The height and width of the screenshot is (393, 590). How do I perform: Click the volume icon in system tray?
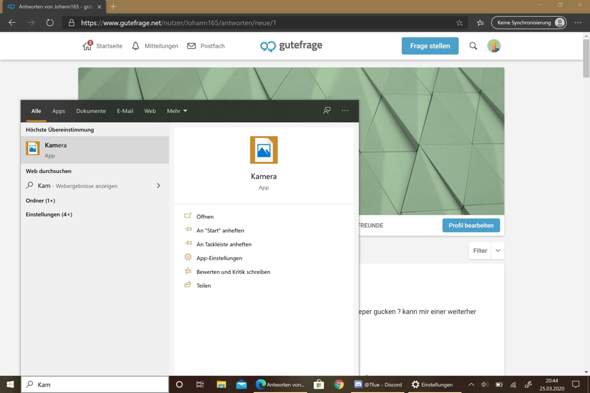[x=485, y=384]
